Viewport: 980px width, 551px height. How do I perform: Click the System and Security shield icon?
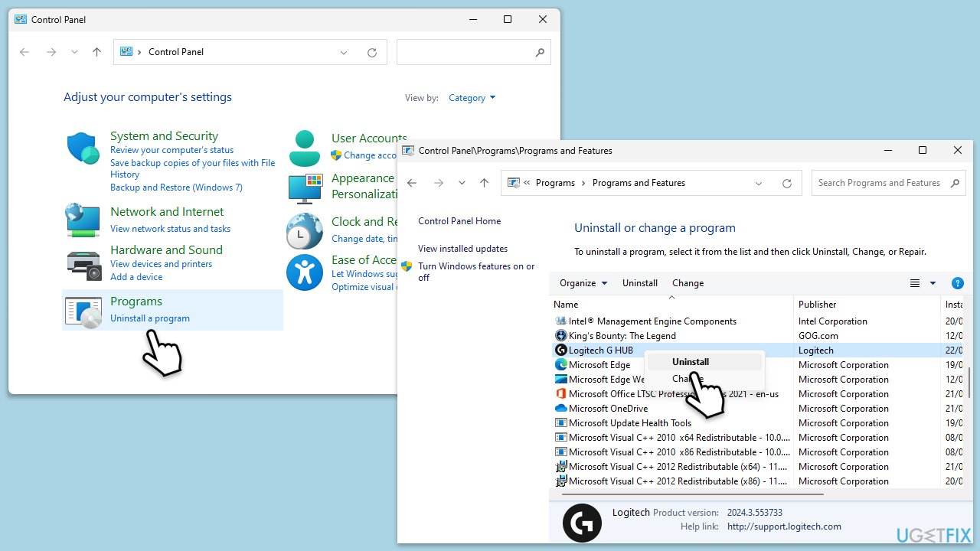coord(83,148)
